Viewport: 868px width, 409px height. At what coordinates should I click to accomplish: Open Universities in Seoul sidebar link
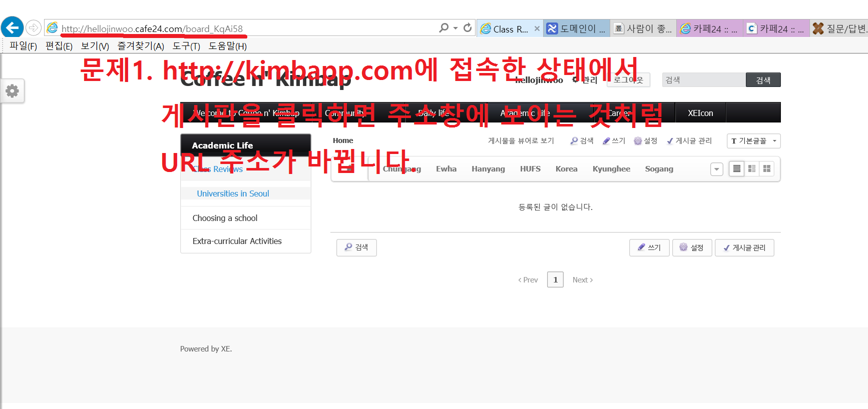(233, 193)
